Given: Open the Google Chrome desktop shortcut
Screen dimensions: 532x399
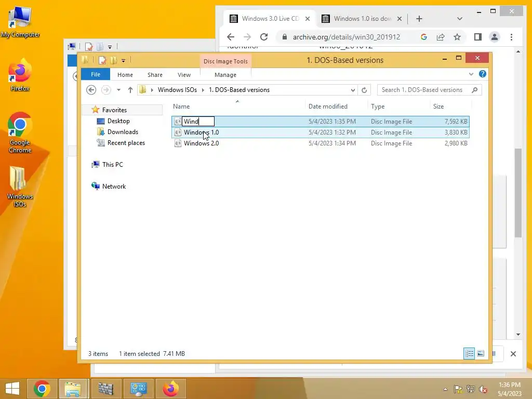Looking at the screenshot, I should pos(20,132).
